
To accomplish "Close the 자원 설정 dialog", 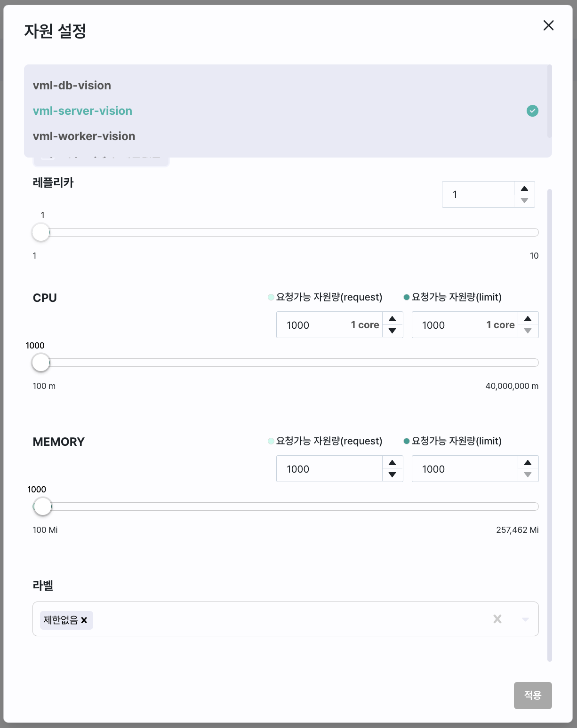I will (548, 25).
